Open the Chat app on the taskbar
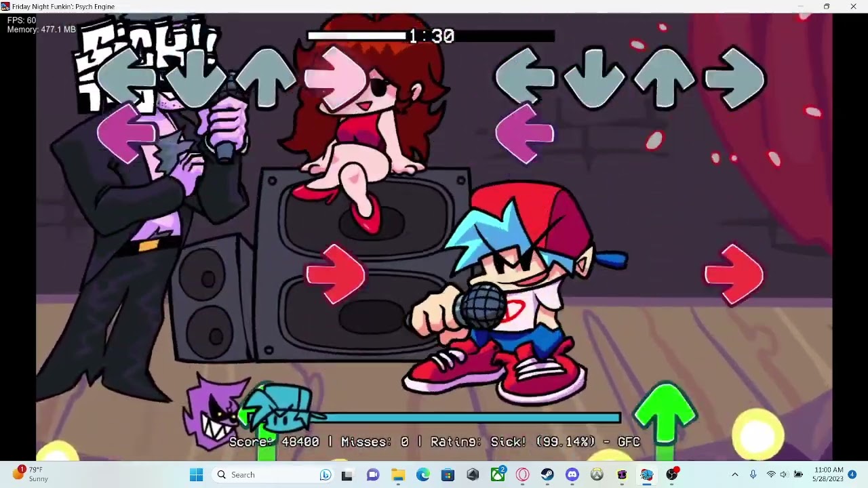The height and width of the screenshot is (488, 868). tap(372, 474)
